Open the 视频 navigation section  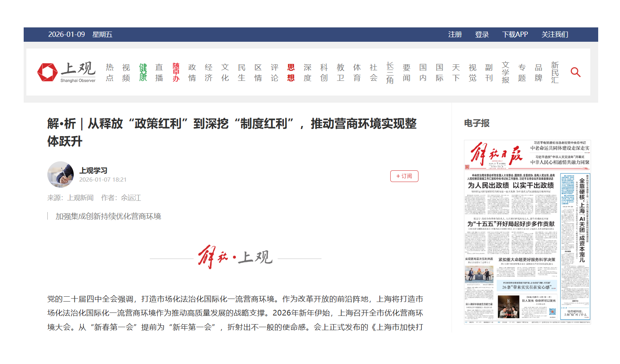[x=126, y=72]
